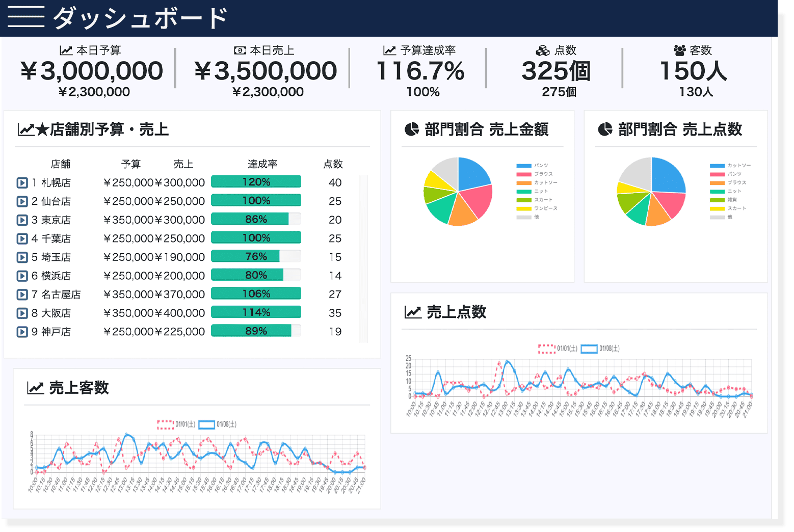Click orange カットソー swatch in 売上金額 legend

click(524, 183)
